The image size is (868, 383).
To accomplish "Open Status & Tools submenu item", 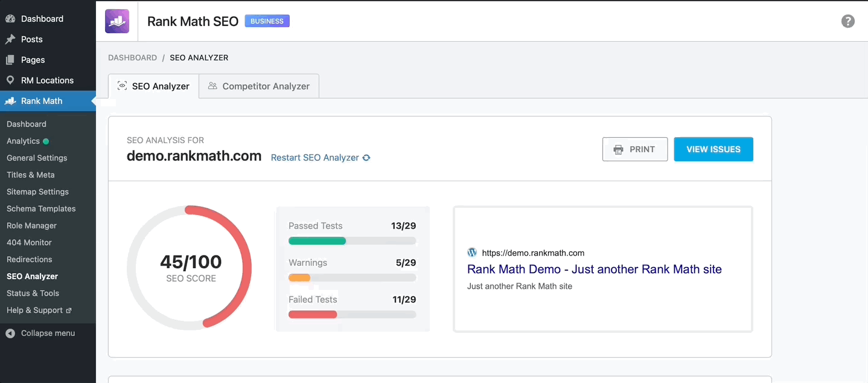I will [x=33, y=293].
